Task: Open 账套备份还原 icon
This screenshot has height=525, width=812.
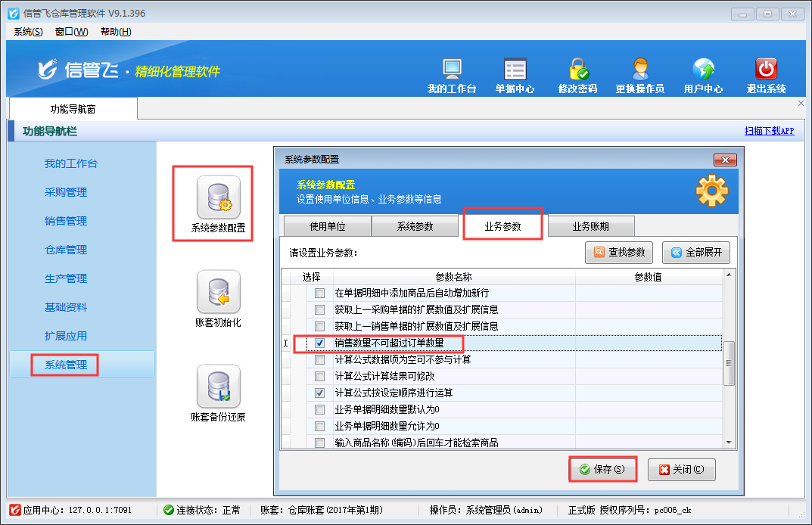Action: click(x=218, y=387)
